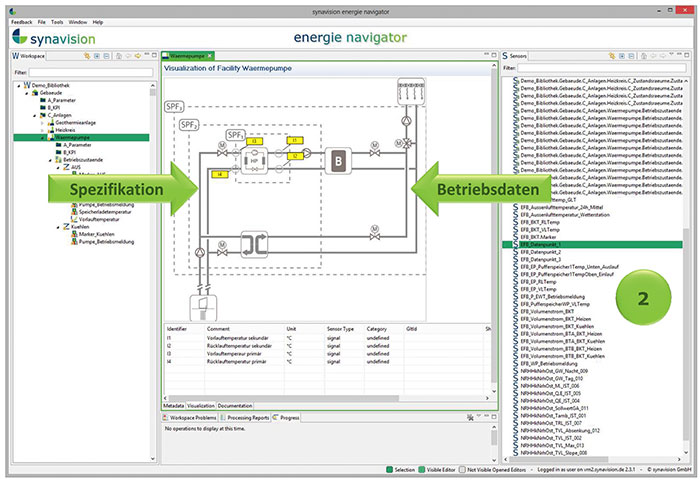Click yellow sensor label I4 in diagram

click(x=220, y=174)
